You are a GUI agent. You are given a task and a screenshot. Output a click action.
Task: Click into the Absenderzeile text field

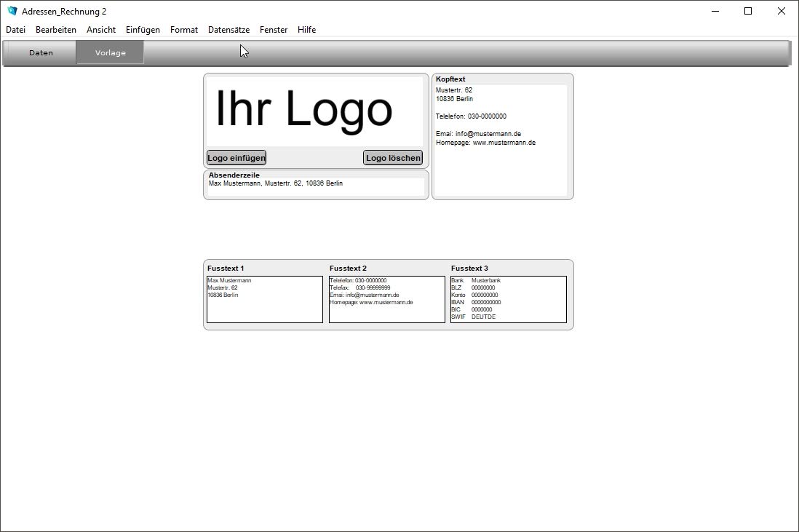316,186
